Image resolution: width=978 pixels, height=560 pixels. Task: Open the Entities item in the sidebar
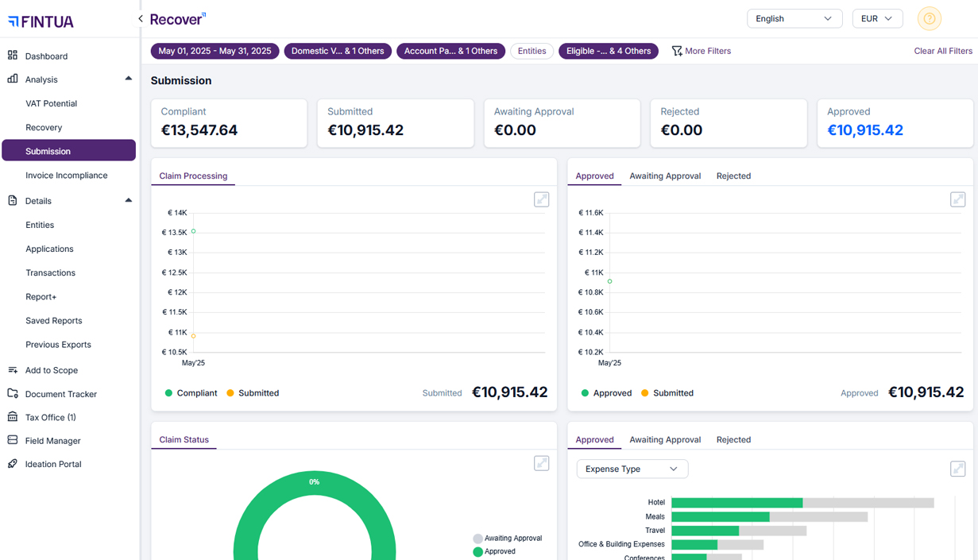pos(40,225)
